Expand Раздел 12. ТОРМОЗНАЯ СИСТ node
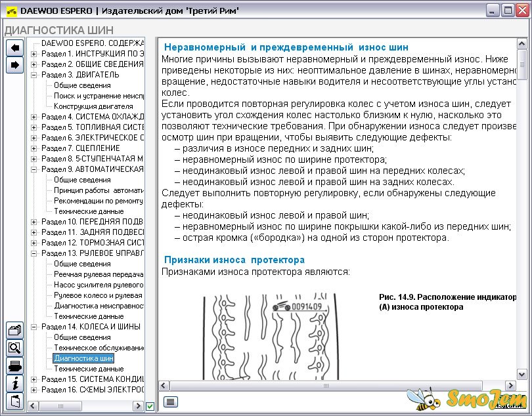Screen dimensions: 532x416 click(x=33, y=243)
